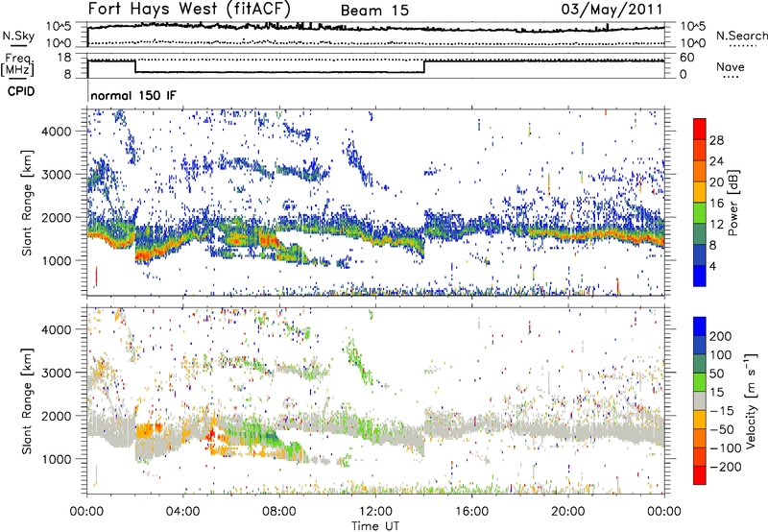The height and width of the screenshot is (532, 768).
Task: Click the red bottom of Velocity color bar
Action: click(700, 475)
